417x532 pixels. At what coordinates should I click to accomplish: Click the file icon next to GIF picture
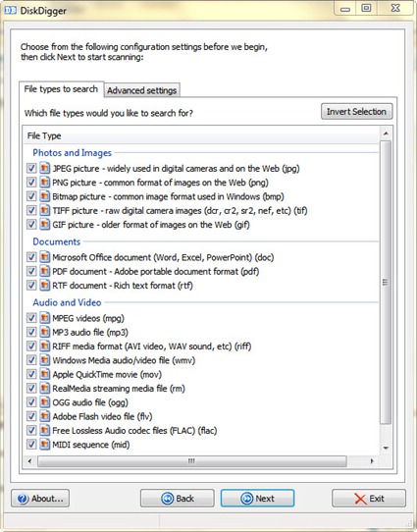pos(44,224)
